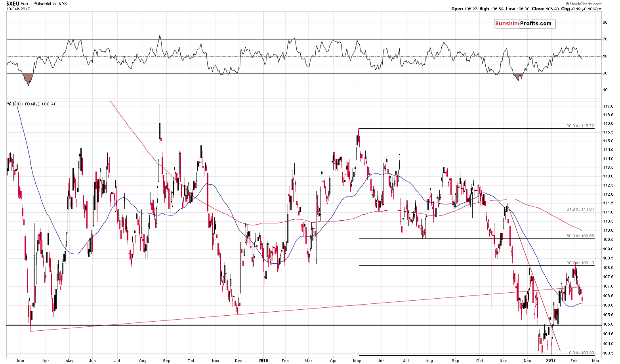Viewport: 620px width, 364px height.
Task: Click the 111.5 price axis label
Action: 608,203
